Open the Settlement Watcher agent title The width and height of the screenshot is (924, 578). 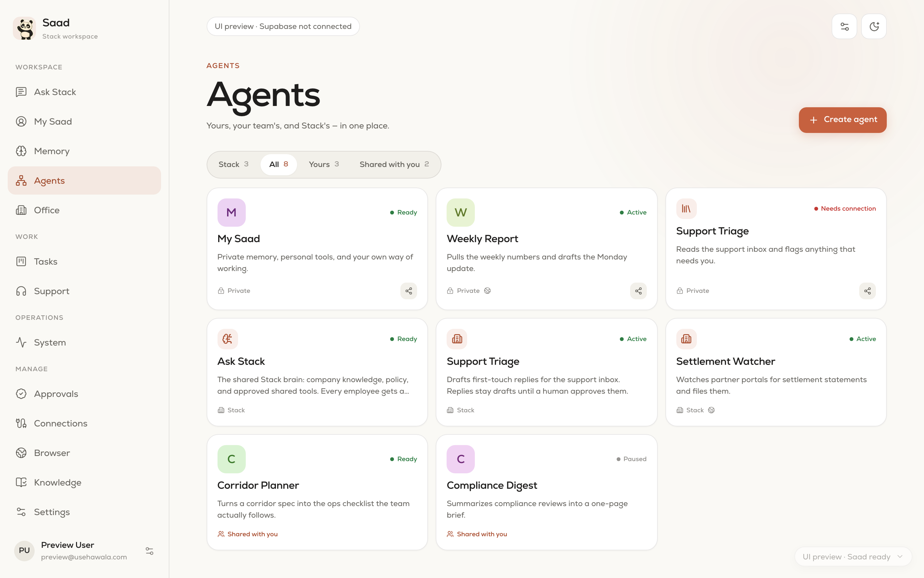(x=725, y=362)
